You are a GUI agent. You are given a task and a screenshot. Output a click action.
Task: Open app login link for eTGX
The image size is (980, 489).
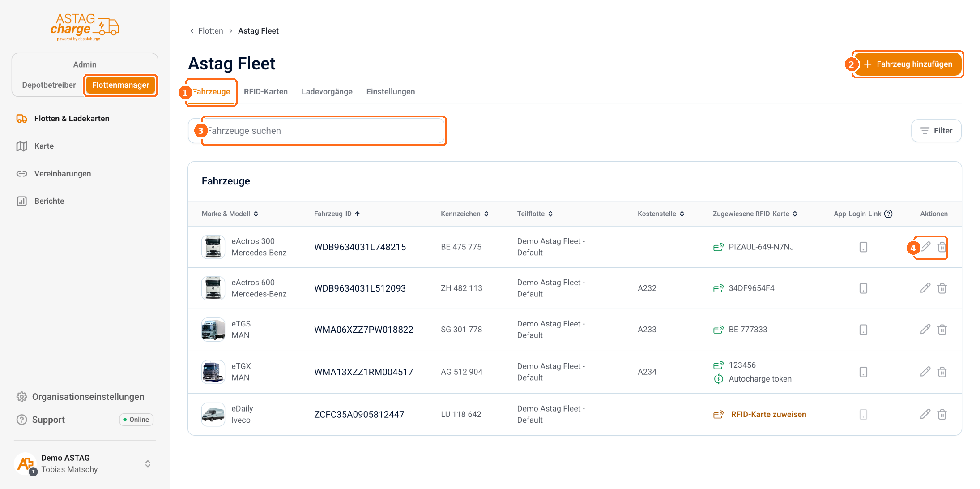coord(863,372)
